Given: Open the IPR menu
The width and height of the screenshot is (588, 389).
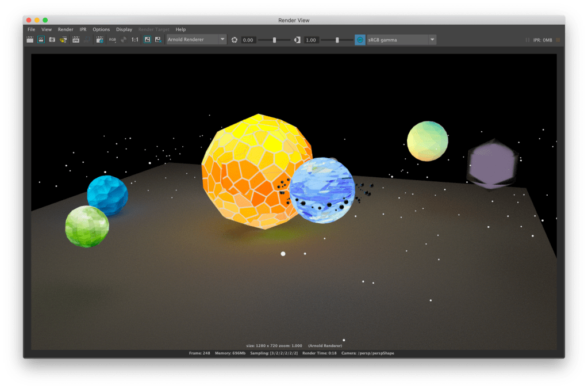Looking at the screenshot, I should pyautogui.click(x=83, y=29).
